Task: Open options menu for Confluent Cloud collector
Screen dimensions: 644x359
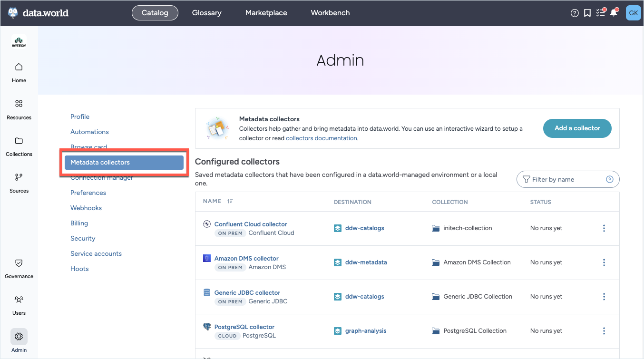Action: point(604,228)
